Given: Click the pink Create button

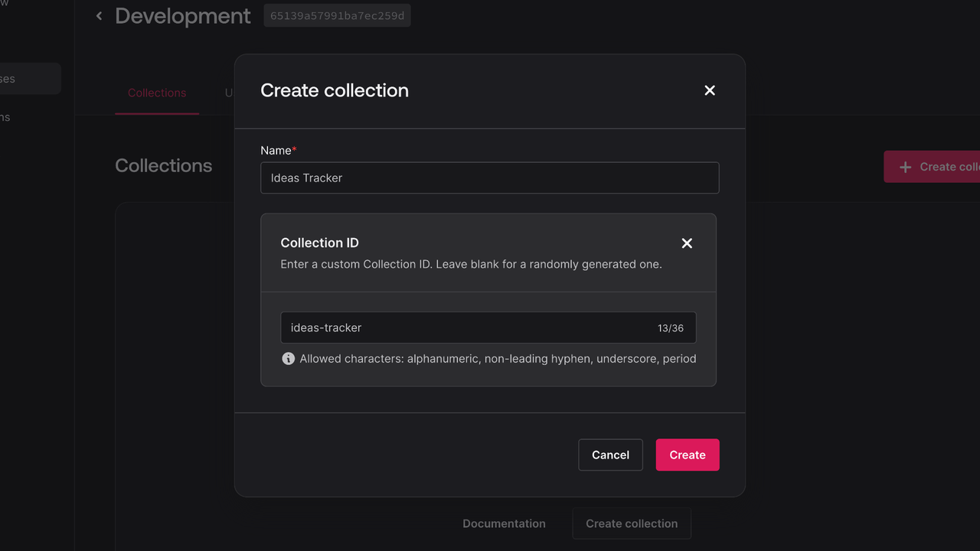Looking at the screenshot, I should tap(688, 455).
